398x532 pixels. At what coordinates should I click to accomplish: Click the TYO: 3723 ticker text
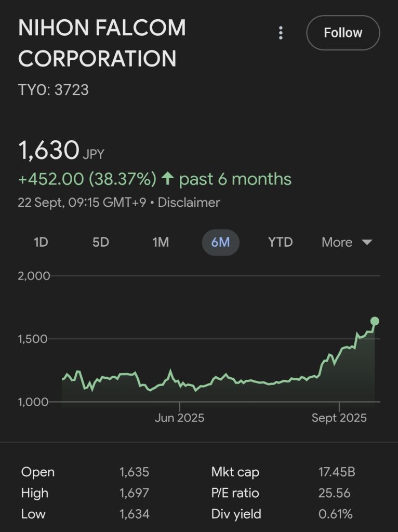point(54,90)
